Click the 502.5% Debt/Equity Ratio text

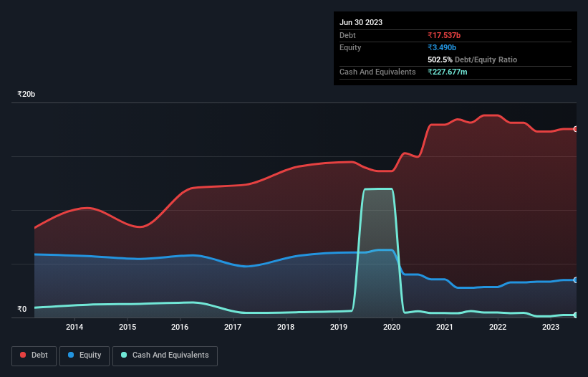(x=472, y=59)
